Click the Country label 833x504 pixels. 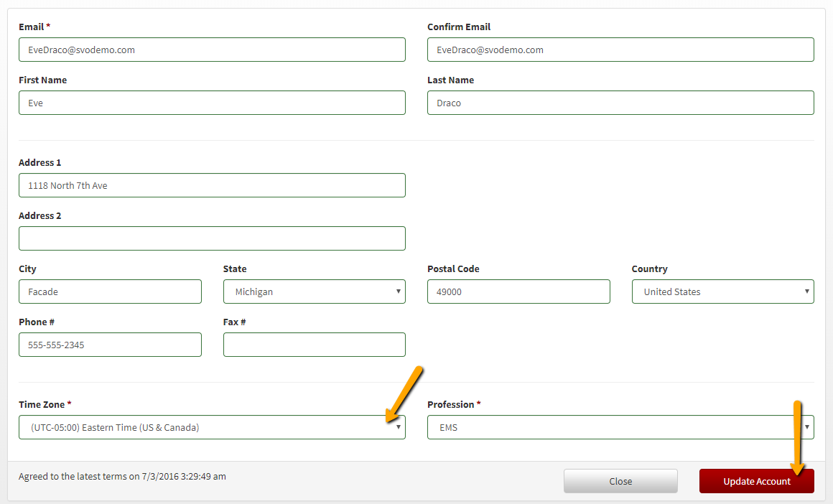[649, 269]
